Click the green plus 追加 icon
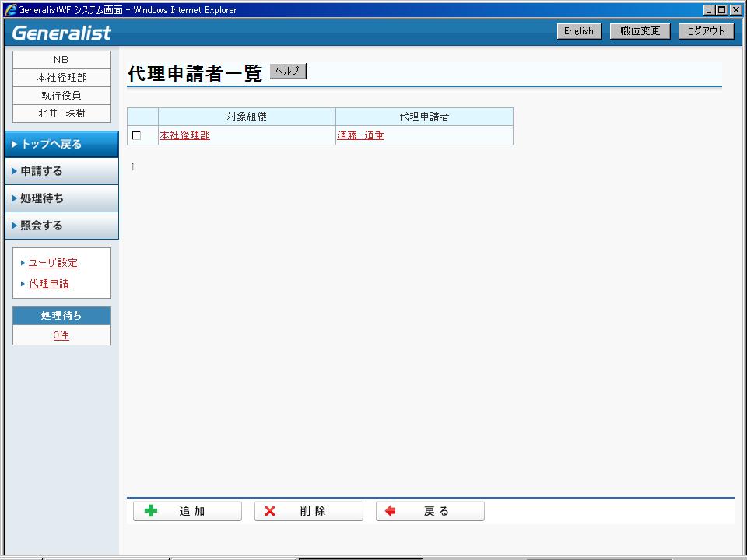The image size is (747, 560). pyautogui.click(x=150, y=511)
